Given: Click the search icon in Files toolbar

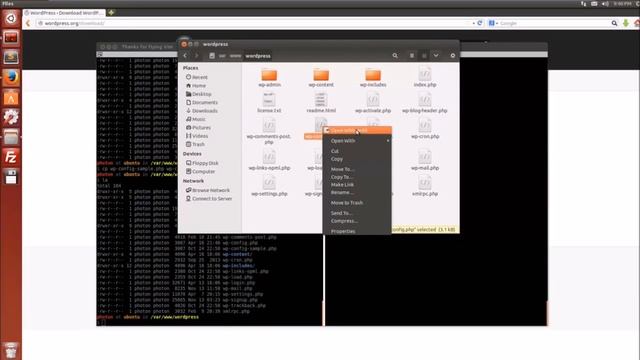Looking at the screenshot, I should [395, 56].
